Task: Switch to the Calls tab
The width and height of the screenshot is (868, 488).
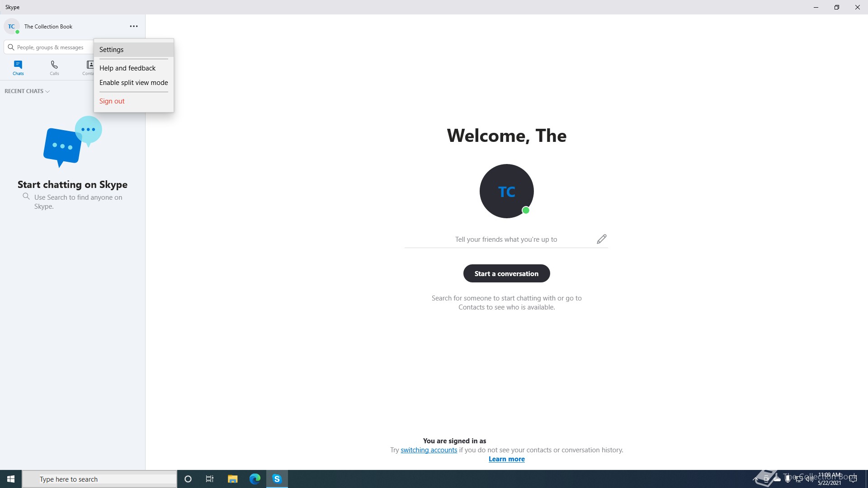Action: point(54,68)
